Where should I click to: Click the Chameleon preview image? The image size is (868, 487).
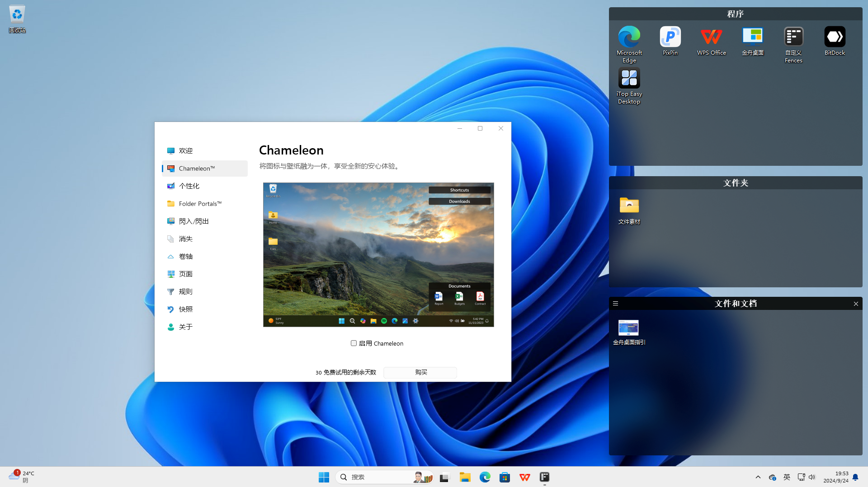(x=378, y=254)
